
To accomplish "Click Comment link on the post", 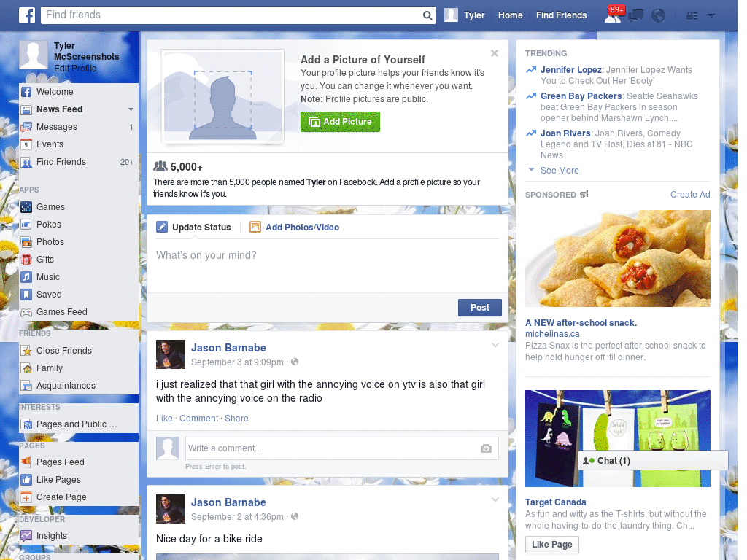I will [198, 419].
